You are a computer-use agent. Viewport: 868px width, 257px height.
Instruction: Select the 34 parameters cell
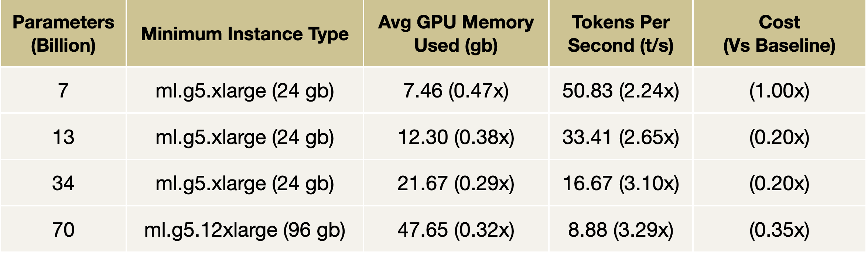[x=63, y=183]
